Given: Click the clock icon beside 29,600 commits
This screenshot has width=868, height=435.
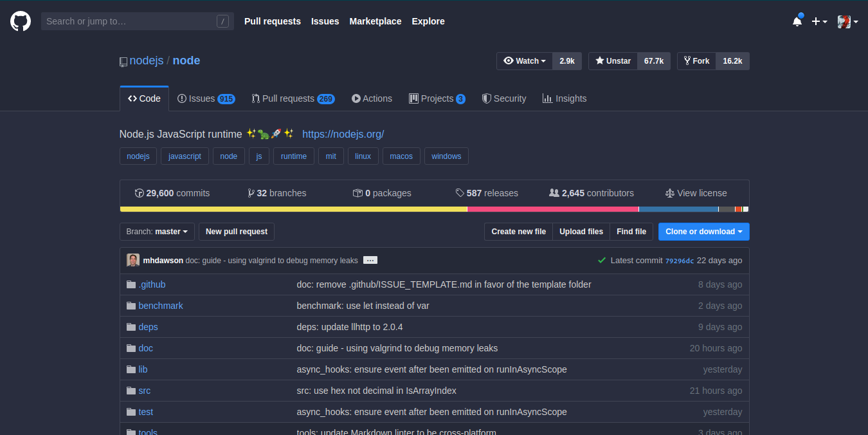Looking at the screenshot, I should pyautogui.click(x=139, y=193).
